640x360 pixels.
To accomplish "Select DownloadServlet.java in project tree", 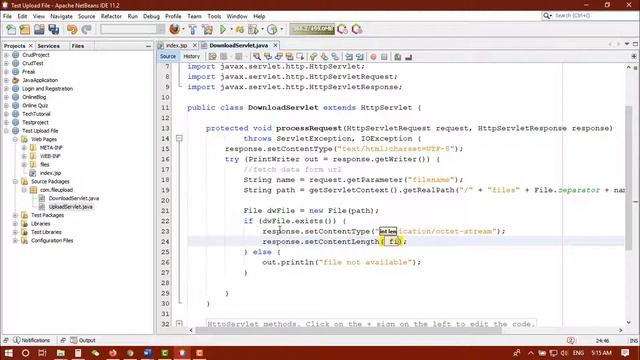I will [x=73, y=198].
